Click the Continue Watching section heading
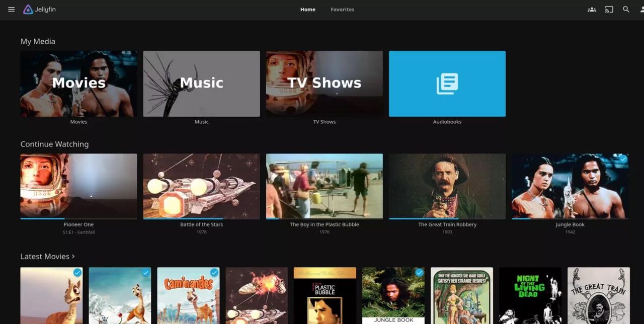 [x=54, y=144]
